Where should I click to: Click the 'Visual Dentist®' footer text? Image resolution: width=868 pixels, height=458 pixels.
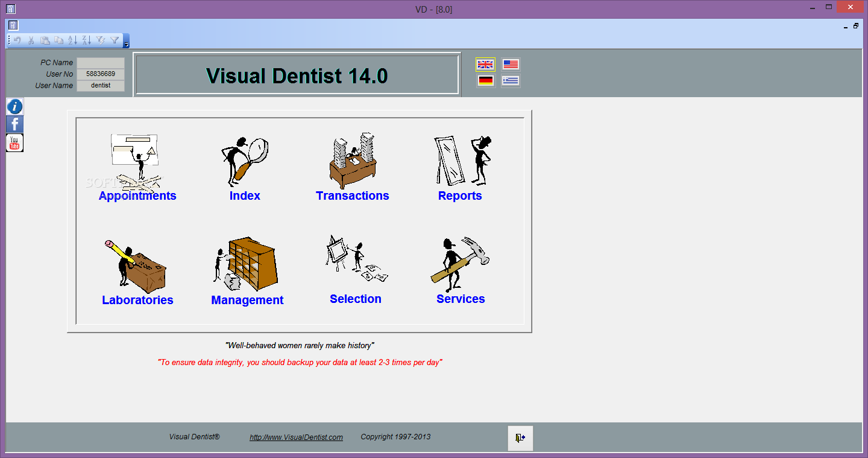point(194,437)
